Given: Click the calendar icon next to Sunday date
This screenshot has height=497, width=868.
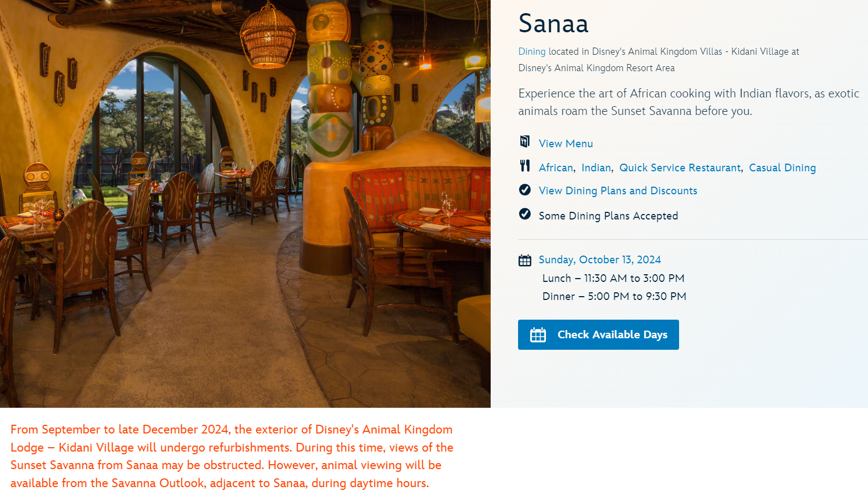Looking at the screenshot, I should [x=525, y=261].
